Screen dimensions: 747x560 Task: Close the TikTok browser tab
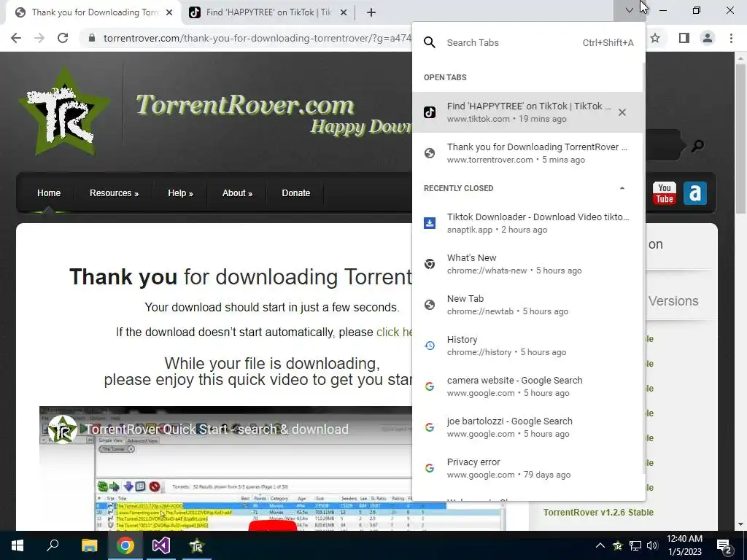pyautogui.click(x=343, y=13)
